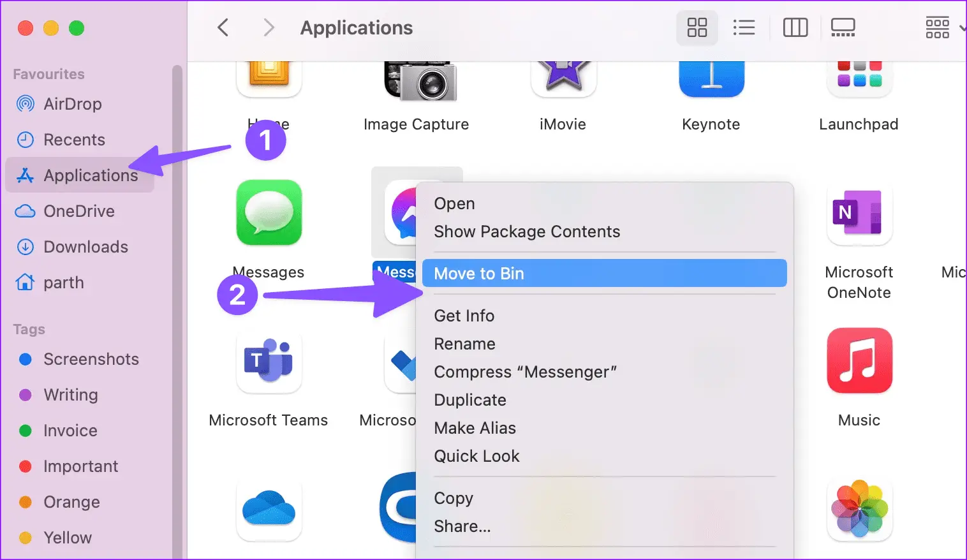Open AirDrop in the sidebar
The image size is (967, 560).
pyautogui.click(x=80, y=103)
